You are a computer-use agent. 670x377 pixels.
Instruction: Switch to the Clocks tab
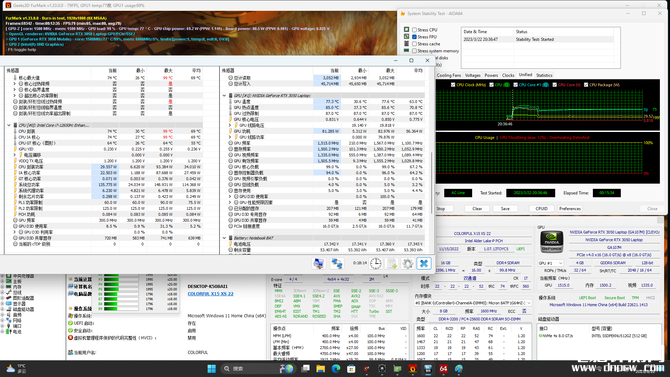[x=508, y=75]
